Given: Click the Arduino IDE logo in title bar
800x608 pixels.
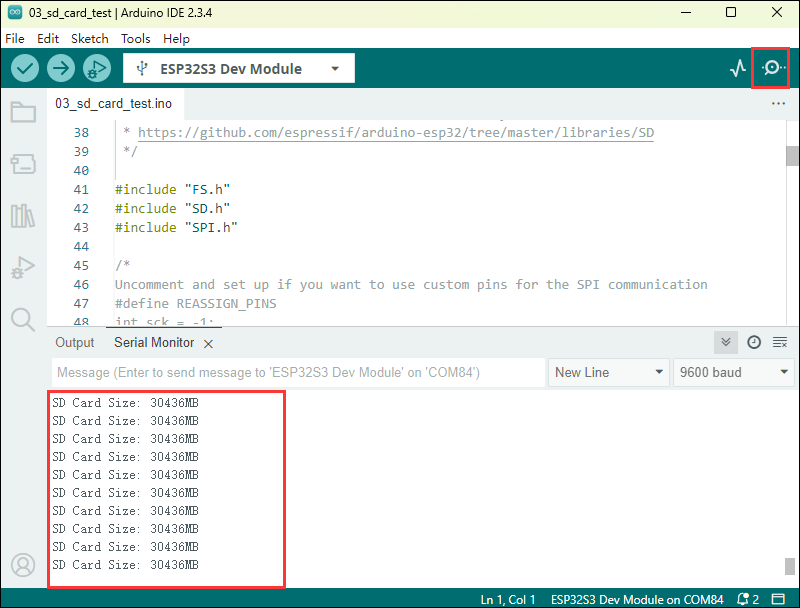Looking at the screenshot, I should pos(15,12).
